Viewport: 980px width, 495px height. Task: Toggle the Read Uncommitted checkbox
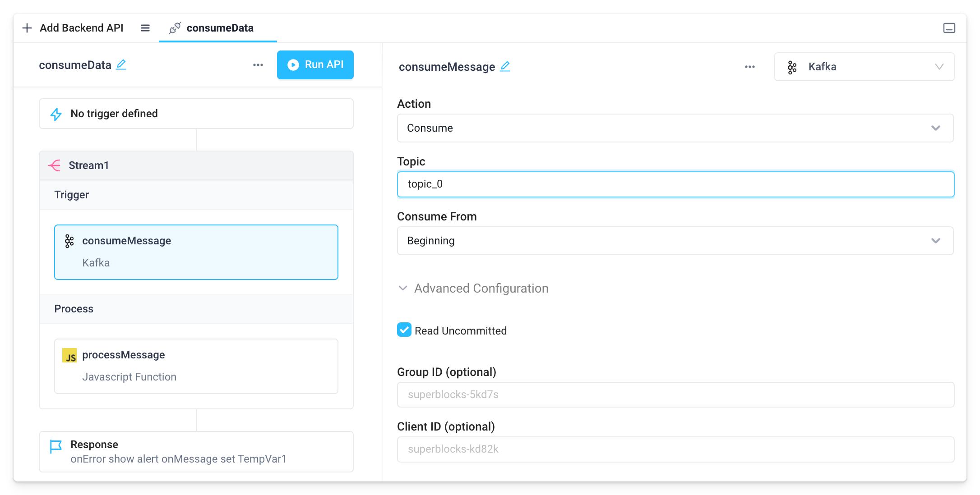pos(404,331)
